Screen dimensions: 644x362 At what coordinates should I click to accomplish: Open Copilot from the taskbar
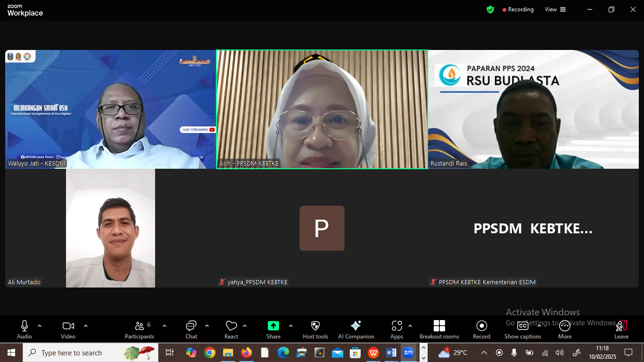(x=191, y=353)
